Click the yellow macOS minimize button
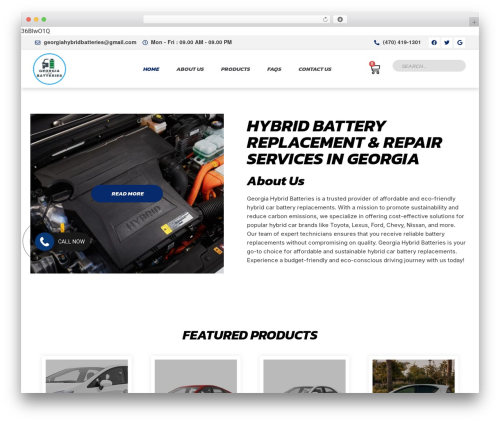 tap(36, 19)
